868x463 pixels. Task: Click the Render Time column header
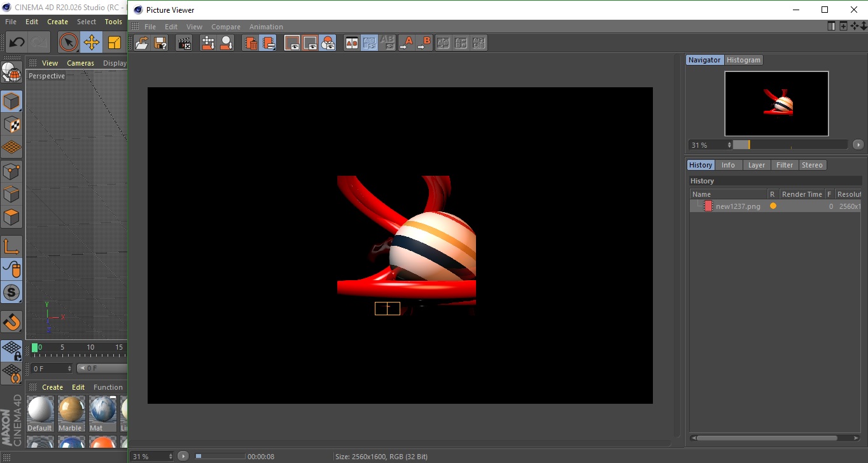tap(802, 194)
